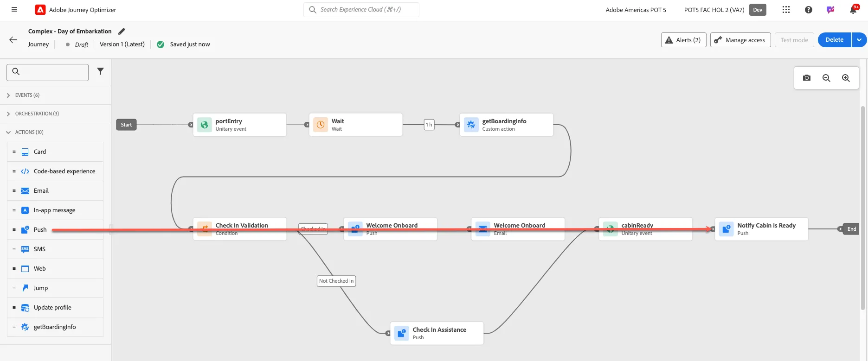Expand the EVENTS (6) section
This screenshot has height=361, width=868.
tap(55, 95)
